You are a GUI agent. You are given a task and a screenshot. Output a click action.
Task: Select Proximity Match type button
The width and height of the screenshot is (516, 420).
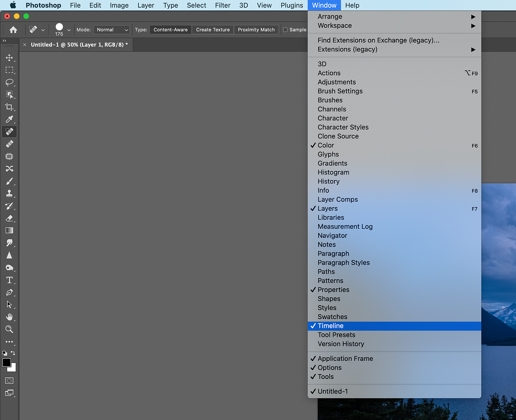click(256, 30)
